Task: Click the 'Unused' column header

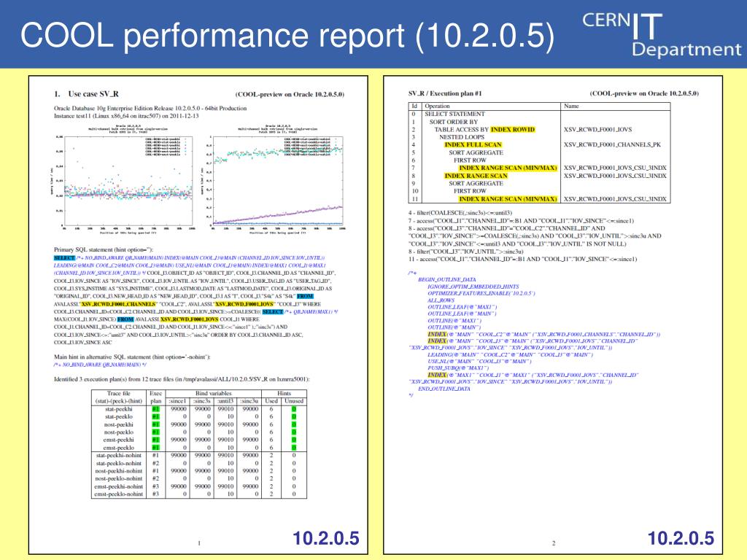Action: coord(294,401)
